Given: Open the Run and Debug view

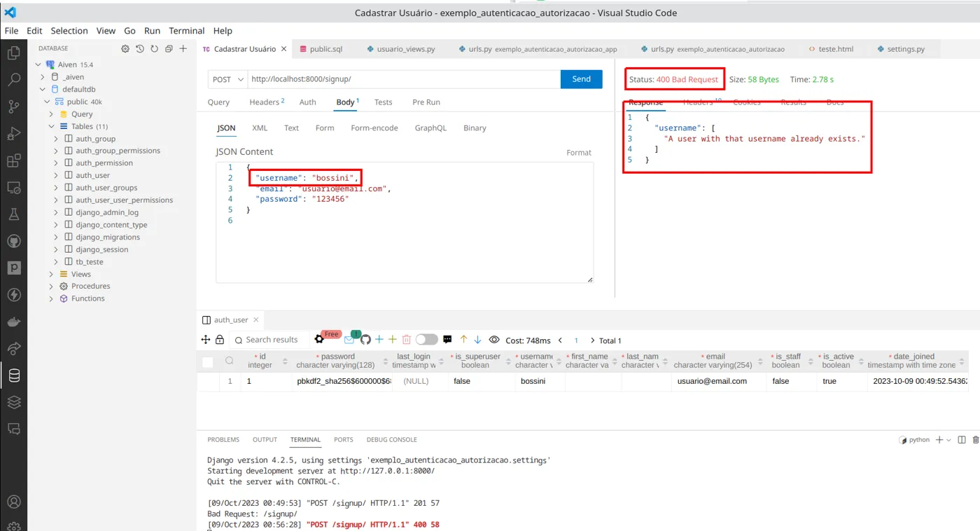Looking at the screenshot, I should coord(13,134).
